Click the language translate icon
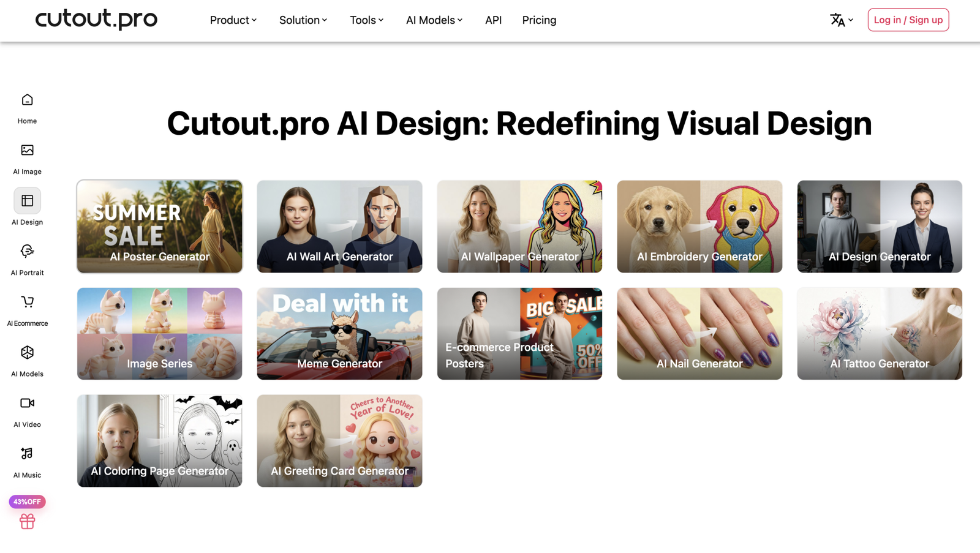980x553 pixels. click(837, 20)
